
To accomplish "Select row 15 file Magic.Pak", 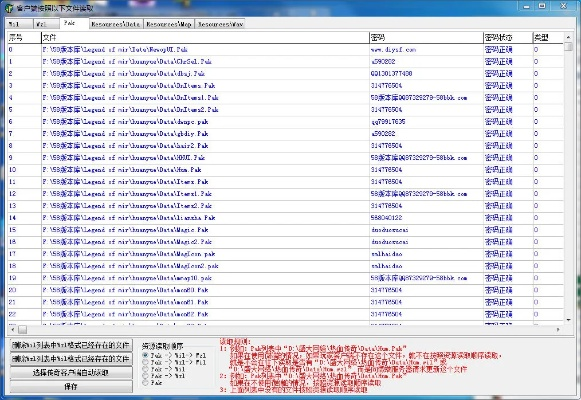I will (x=125, y=230).
